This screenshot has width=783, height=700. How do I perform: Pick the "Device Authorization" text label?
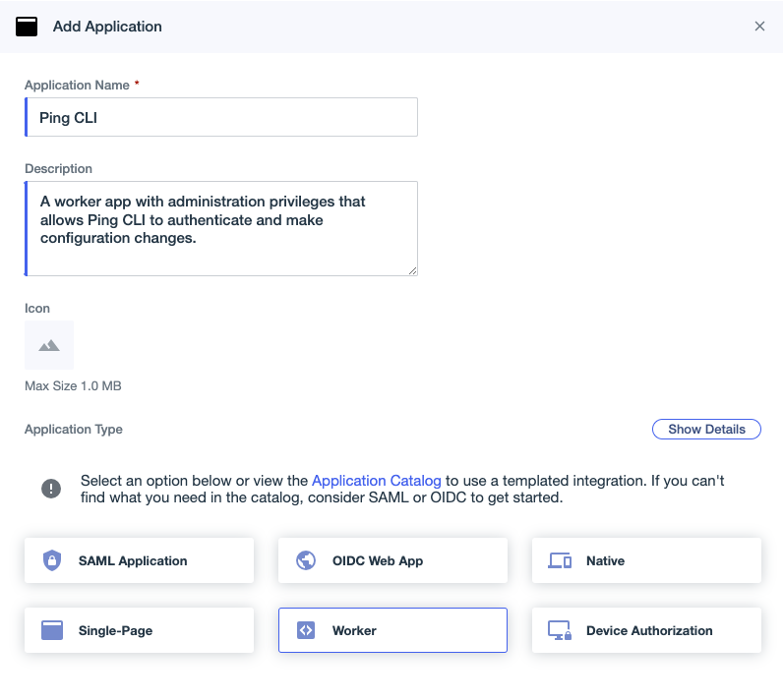coord(649,630)
